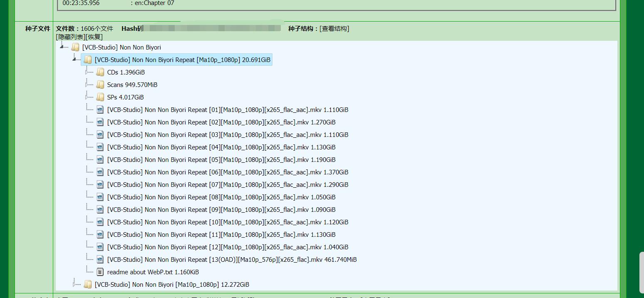Expand the CDs folder node

pyautogui.click(x=87, y=72)
